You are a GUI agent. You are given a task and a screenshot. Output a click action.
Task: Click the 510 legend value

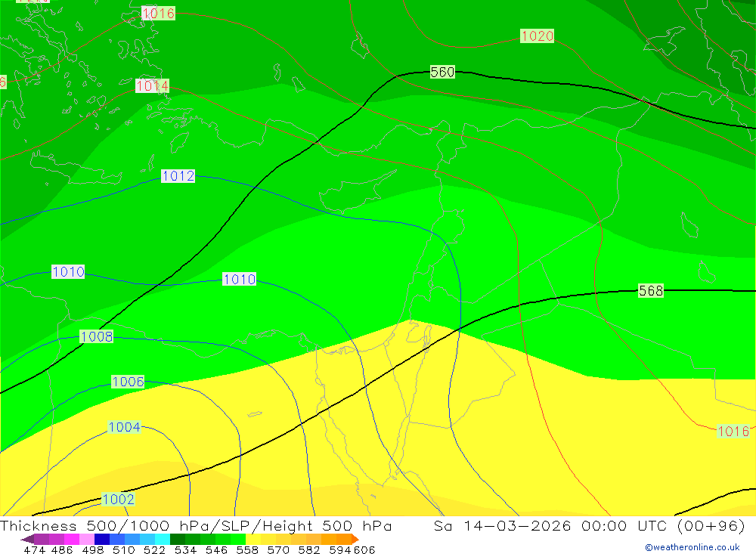pyautogui.click(x=123, y=549)
